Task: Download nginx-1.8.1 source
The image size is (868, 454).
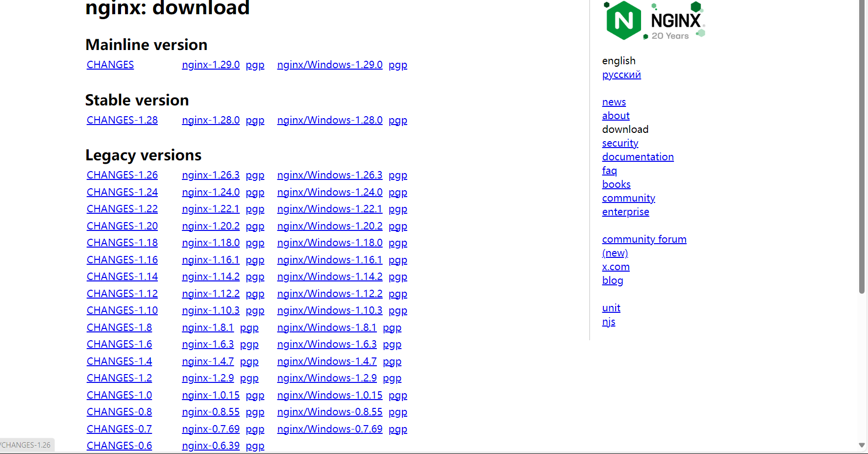Action: (208, 328)
